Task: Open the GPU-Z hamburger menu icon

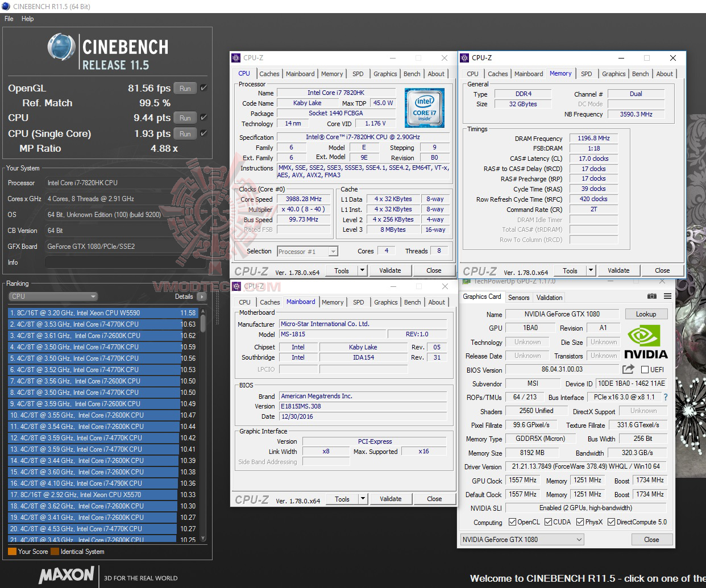Action: pyautogui.click(x=667, y=296)
